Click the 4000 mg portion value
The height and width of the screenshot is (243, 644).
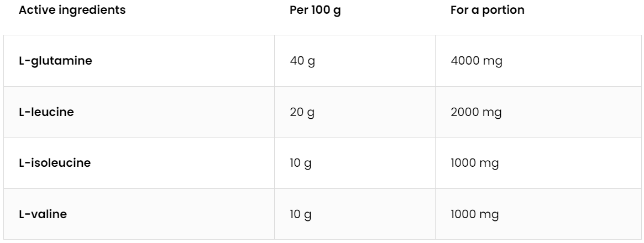pos(477,61)
